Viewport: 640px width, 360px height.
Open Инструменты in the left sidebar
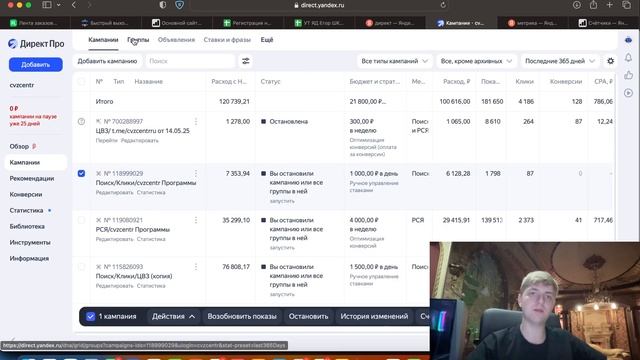[x=30, y=242]
